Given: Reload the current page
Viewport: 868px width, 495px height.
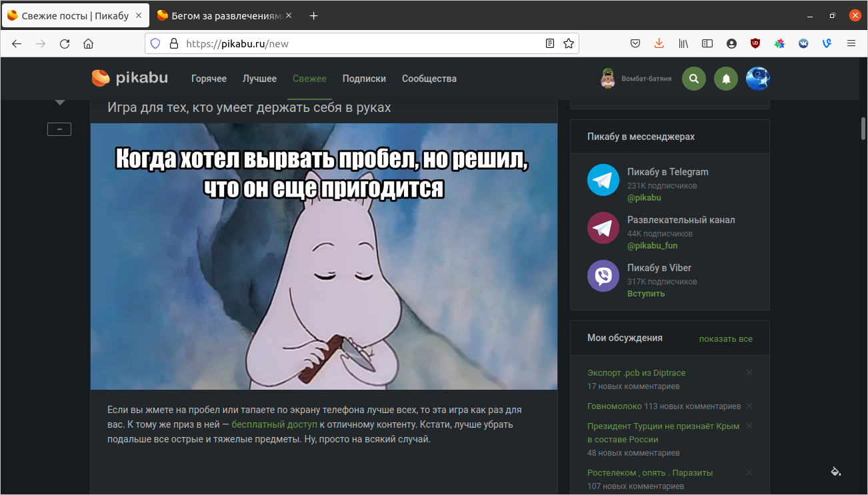Looking at the screenshot, I should [65, 43].
